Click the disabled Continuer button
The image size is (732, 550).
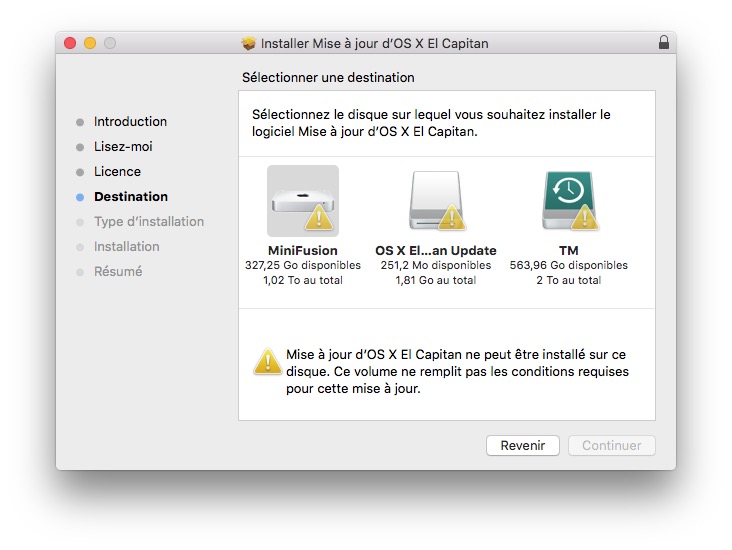[x=612, y=445]
